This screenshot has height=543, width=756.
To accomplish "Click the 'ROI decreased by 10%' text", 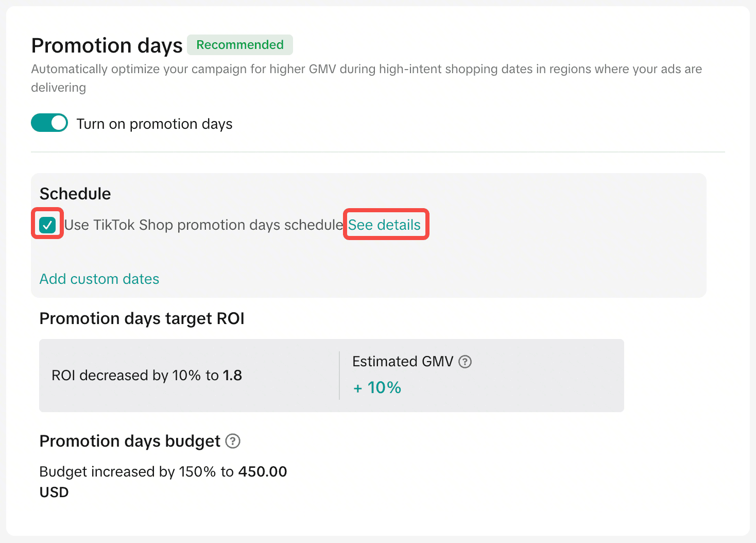I will [126, 375].
